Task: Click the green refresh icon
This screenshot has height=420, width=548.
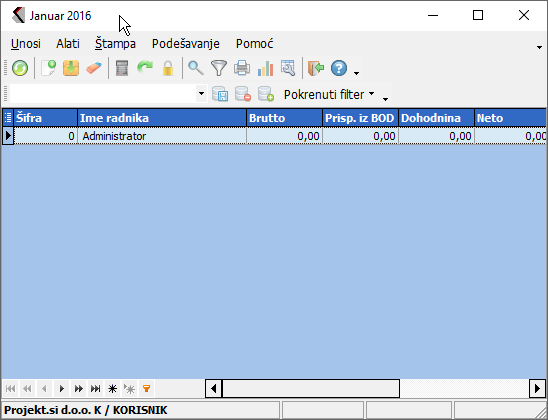Action: (20, 68)
